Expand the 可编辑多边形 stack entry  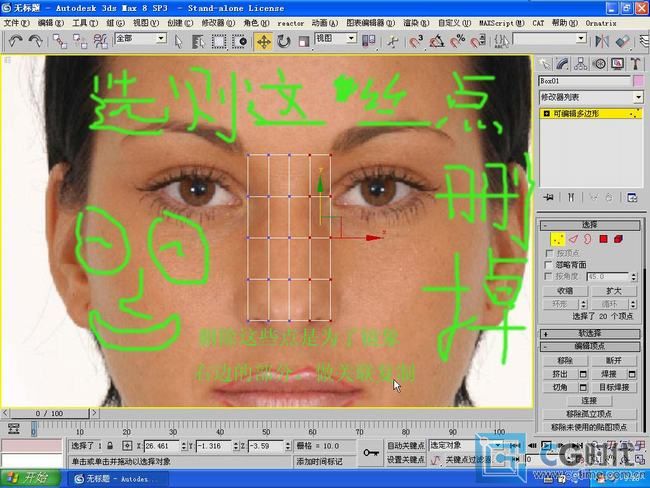click(546, 114)
